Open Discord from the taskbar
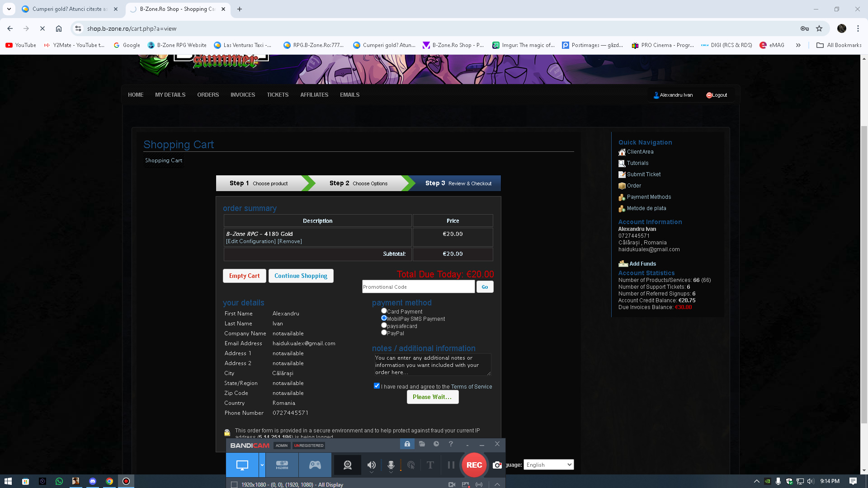This screenshot has height=488, width=868. pyautogui.click(x=93, y=481)
